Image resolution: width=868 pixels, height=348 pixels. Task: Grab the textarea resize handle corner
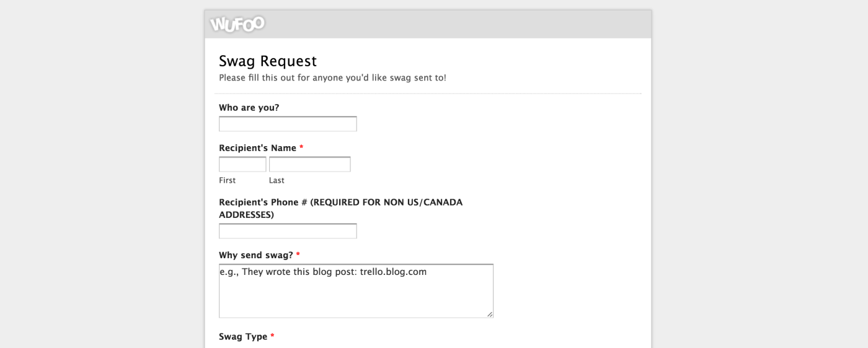point(490,315)
